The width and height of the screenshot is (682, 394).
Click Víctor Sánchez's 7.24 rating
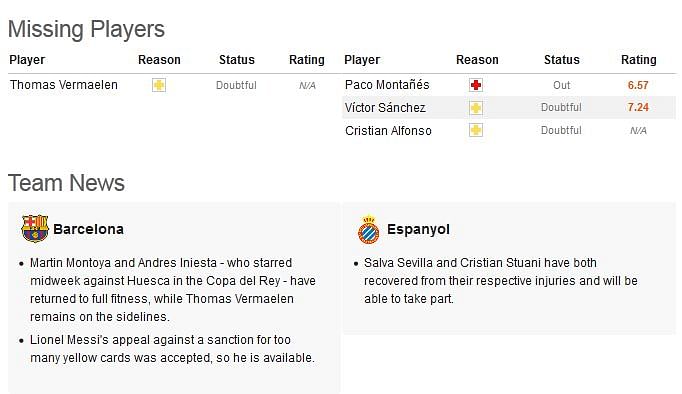tap(638, 107)
